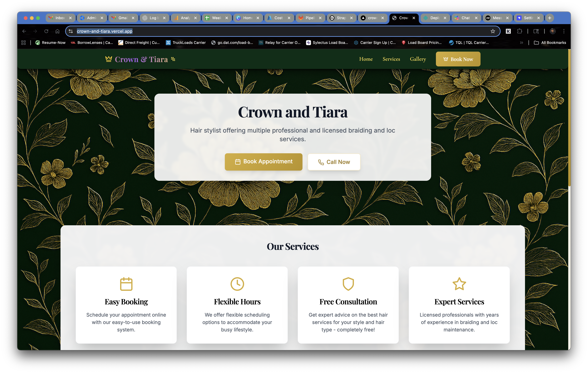Screen dimensions: 588x373
Task: Open the Chrome three-dot menu
Action: [x=564, y=31]
